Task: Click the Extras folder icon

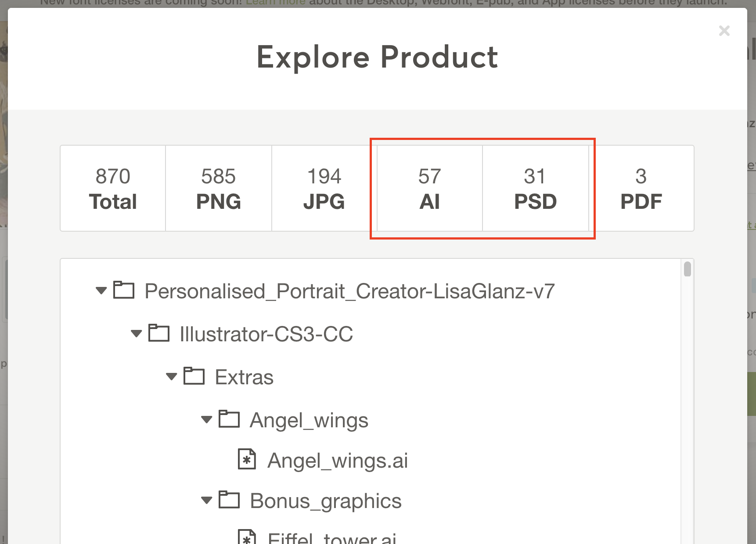Action: pyautogui.click(x=194, y=376)
